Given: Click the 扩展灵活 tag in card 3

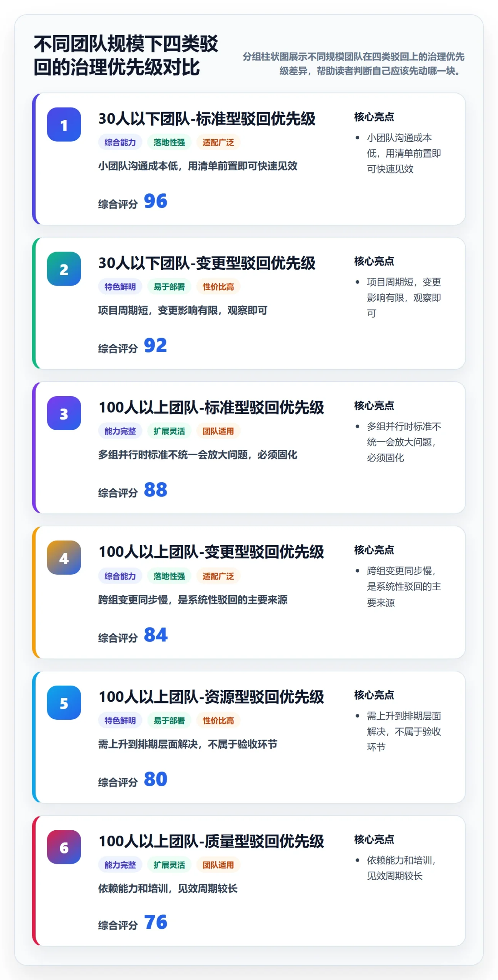Looking at the screenshot, I should (x=169, y=431).
